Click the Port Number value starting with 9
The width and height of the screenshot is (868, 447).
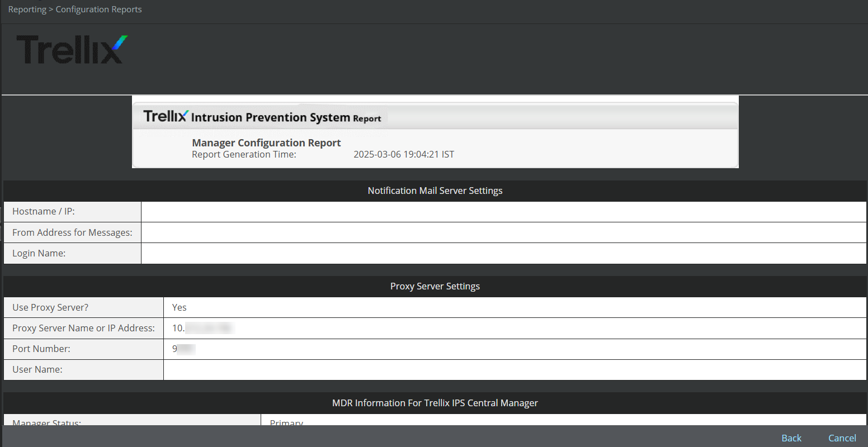point(183,349)
